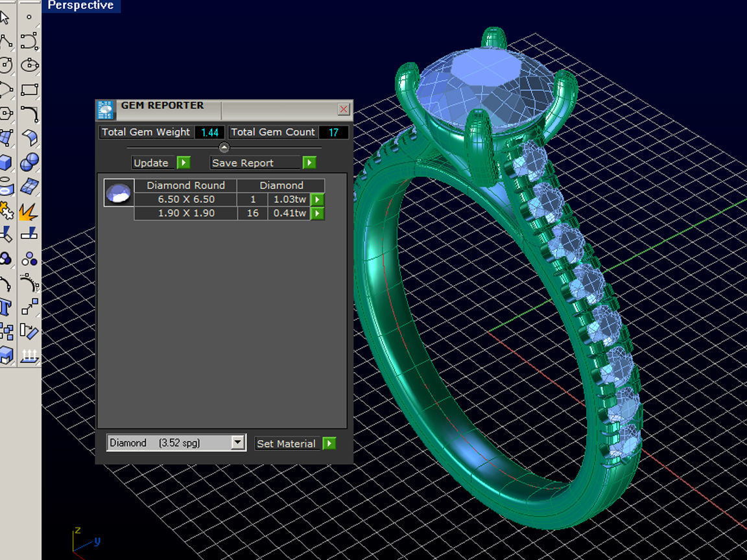Image resolution: width=747 pixels, height=560 pixels.
Task: Choose the mesh surface patch tool
Action: (x=29, y=187)
